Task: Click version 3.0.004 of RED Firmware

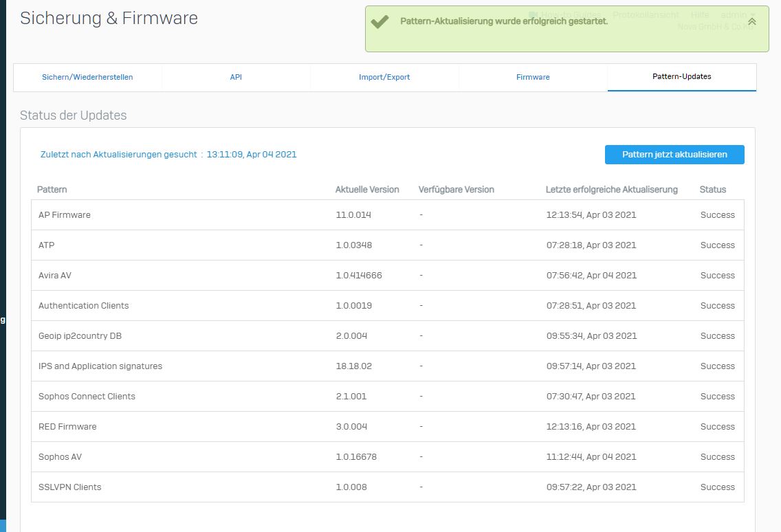Action: [x=351, y=426]
